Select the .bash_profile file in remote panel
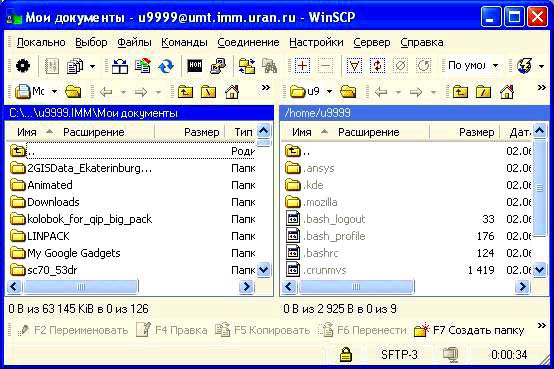Screen dimensions: 554x369 (x=325, y=236)
